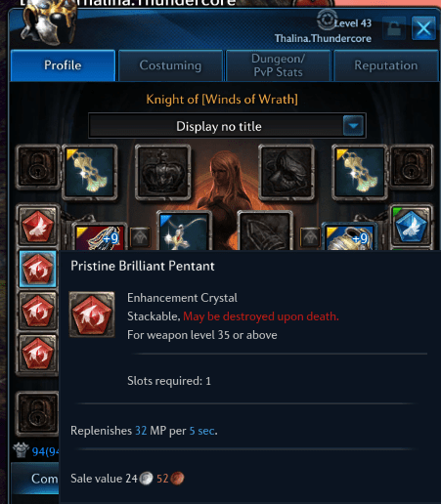Click the necklace equipment slot
This screenshot has height=504, width=441.
[185, 231]
